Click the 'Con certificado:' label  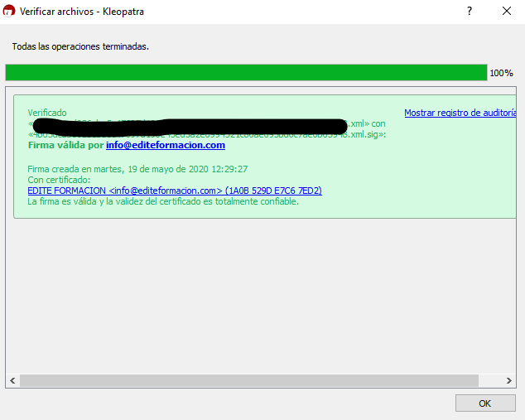[x=59, y=180]
